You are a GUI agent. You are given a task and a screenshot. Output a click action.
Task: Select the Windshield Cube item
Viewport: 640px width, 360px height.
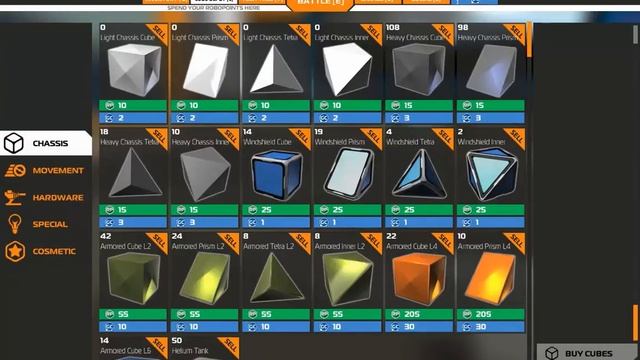[x=276, y=178]
